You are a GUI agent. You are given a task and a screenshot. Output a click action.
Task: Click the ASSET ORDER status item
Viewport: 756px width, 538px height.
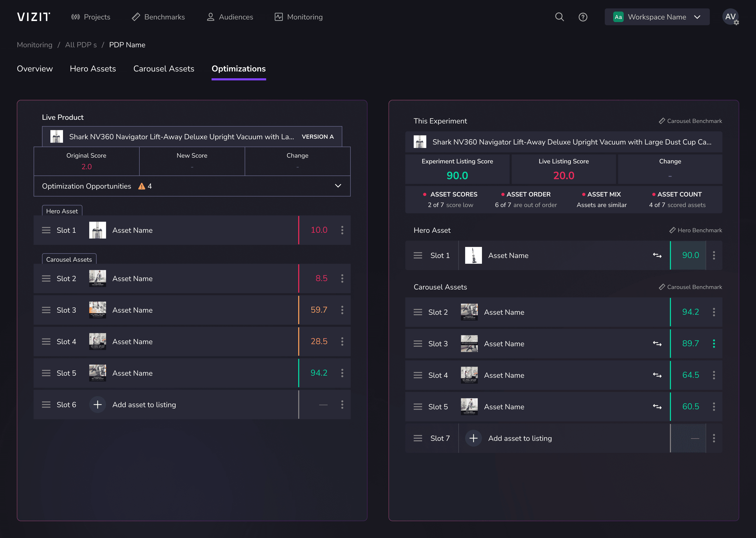pos(526,199)
